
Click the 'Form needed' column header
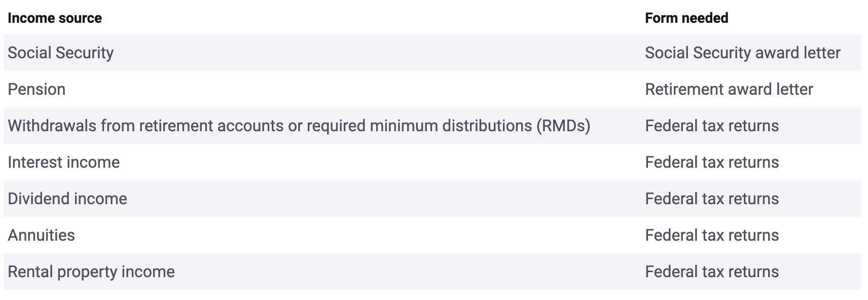point(686,18)
